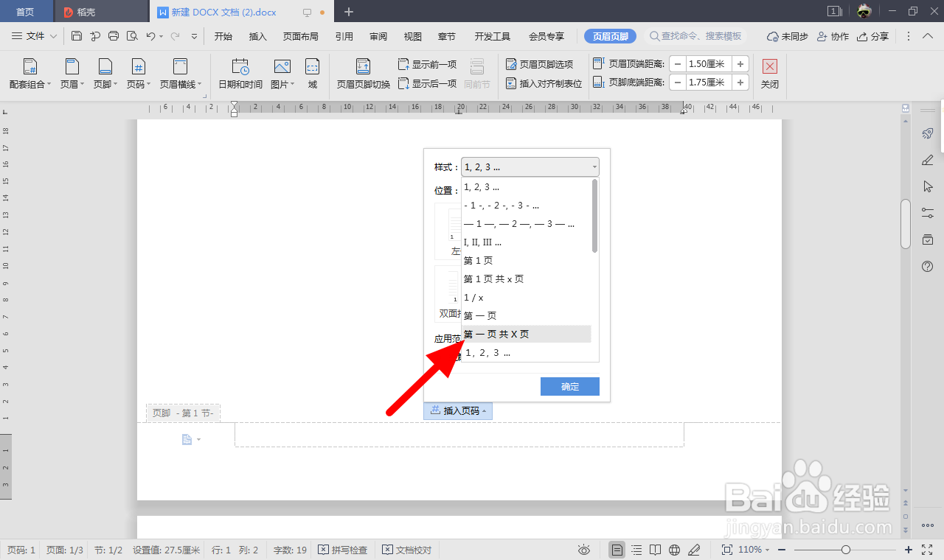The height and width of the screenshot is (560, 944).
Task: Click the zoom in plus button
Action: point(909,550)
